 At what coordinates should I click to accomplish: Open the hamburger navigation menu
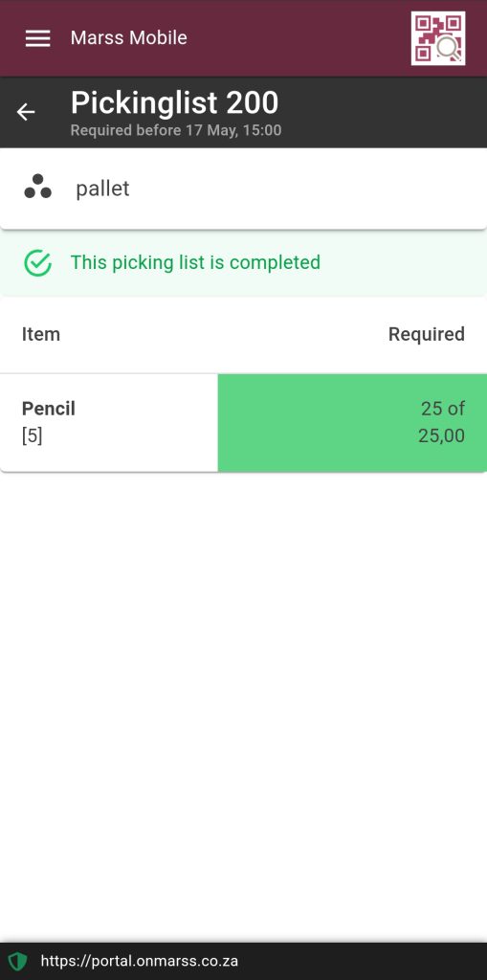point(37,38)
